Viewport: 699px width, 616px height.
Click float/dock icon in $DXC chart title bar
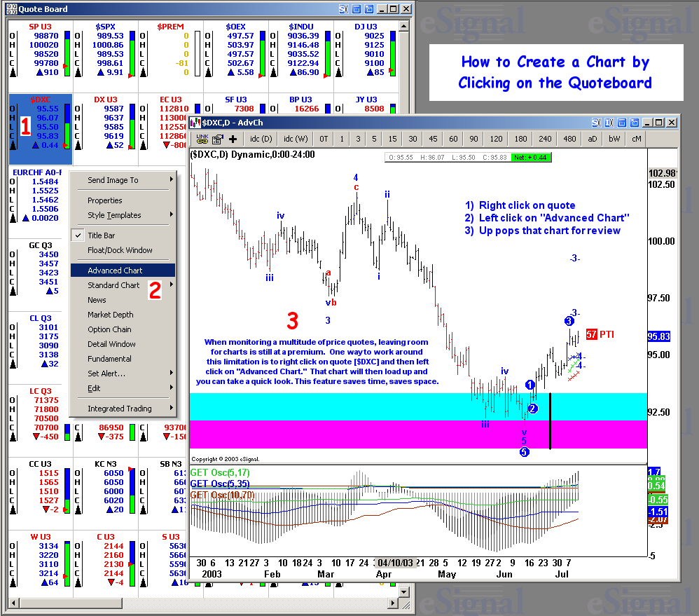pos(635,123)
